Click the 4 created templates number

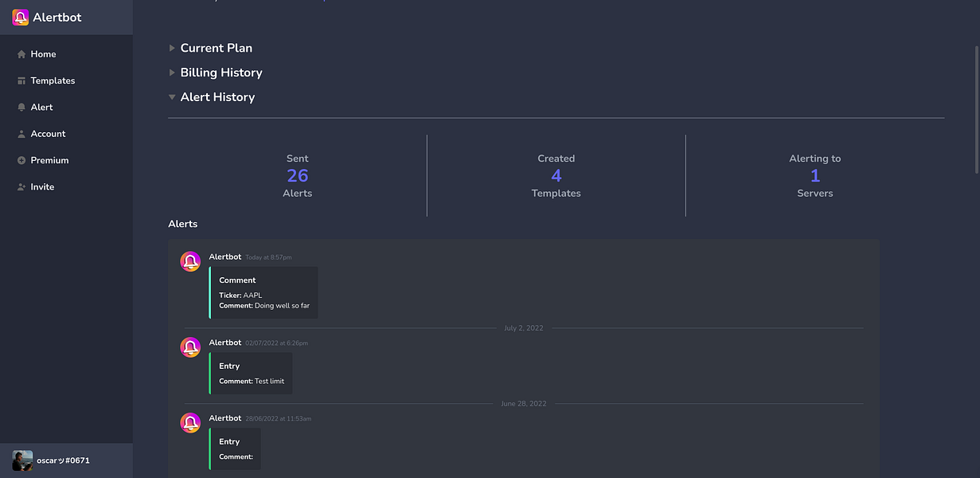pos(556,175)
